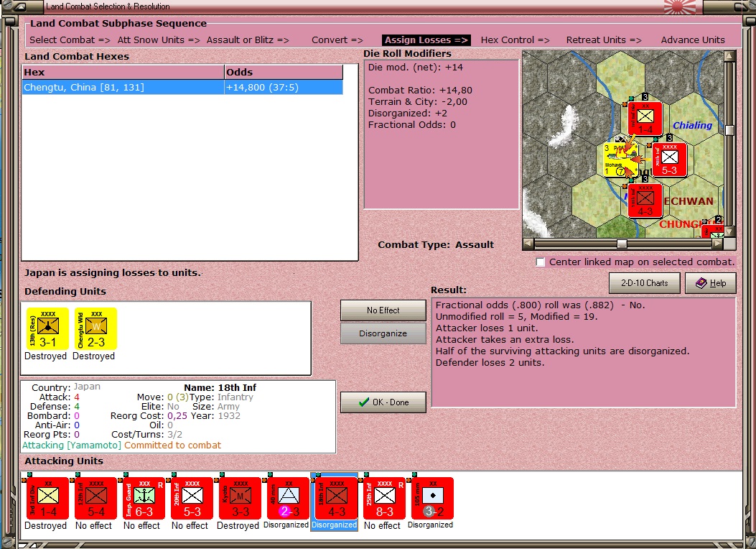The image size is (756, 549).
Task: Click the Advance Units subphase step
Action: coord(693,40)
